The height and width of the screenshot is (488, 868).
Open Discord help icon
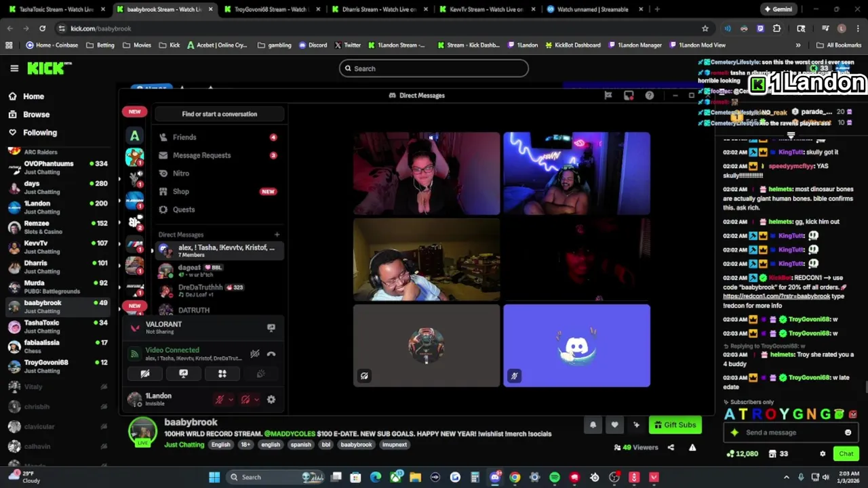[650, 96]
